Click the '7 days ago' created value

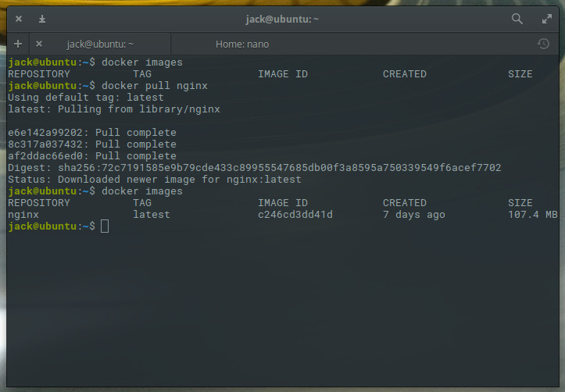[414, 215]
